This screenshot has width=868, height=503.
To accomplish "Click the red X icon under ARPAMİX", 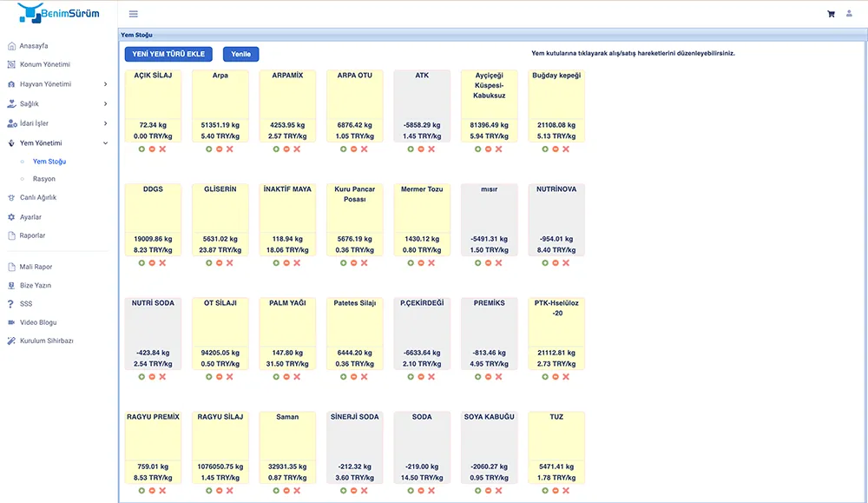I will coord(297,149).
